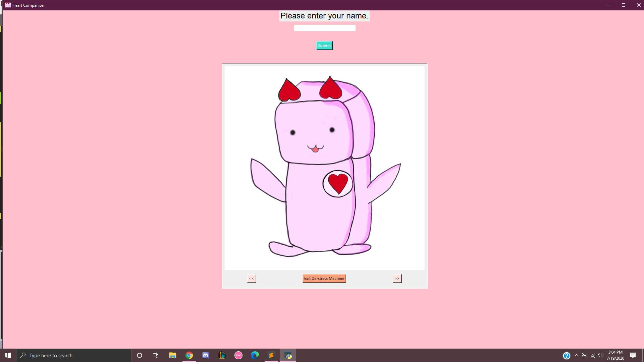Toggle the volume speaker in the tray
644x362 pixels.
pyautogui.click(x=600, y=355)
